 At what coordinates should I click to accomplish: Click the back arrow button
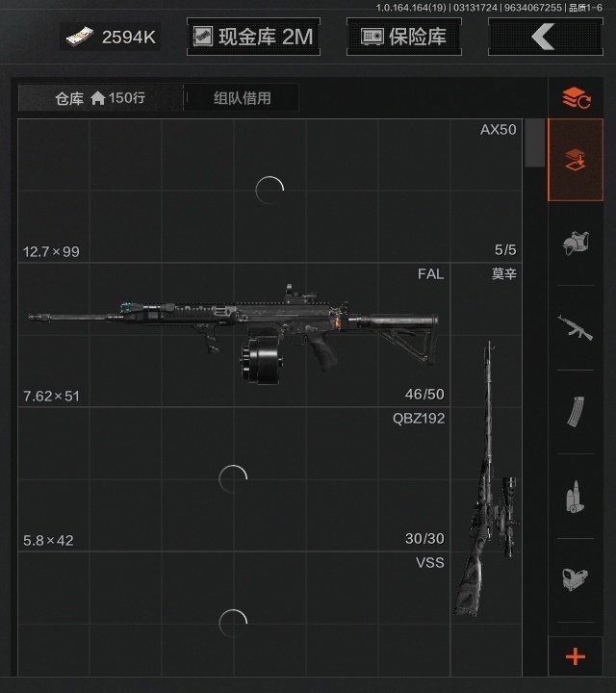[x=546, y=37]
